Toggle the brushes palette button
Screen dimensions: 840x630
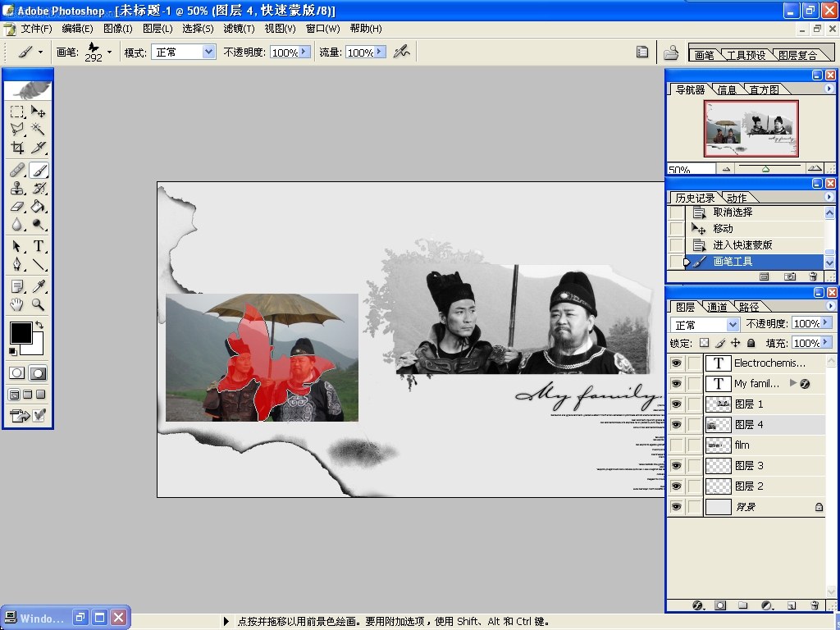coord(641,52)
